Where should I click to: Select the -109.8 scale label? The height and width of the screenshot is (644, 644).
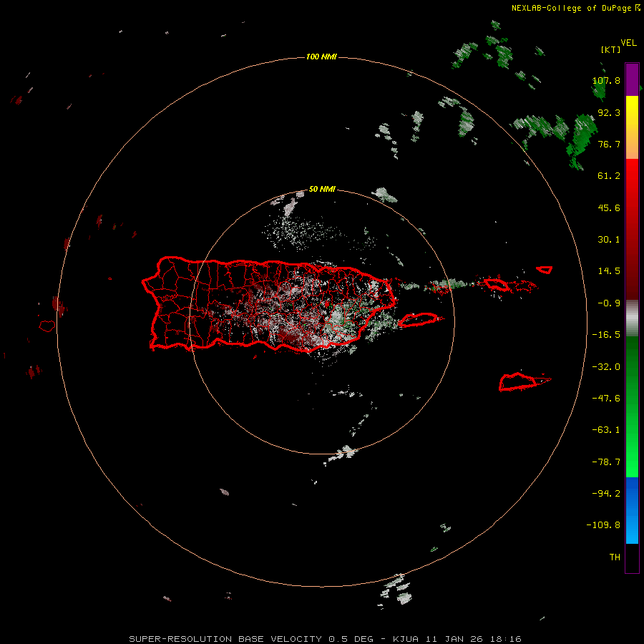coord(603,525)
